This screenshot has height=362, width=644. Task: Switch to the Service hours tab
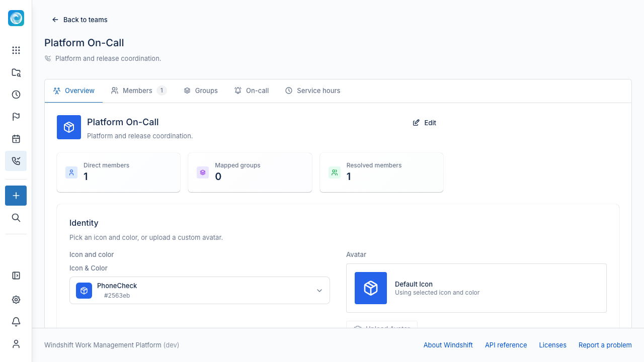pyautogui.click(x=312, y=90)
